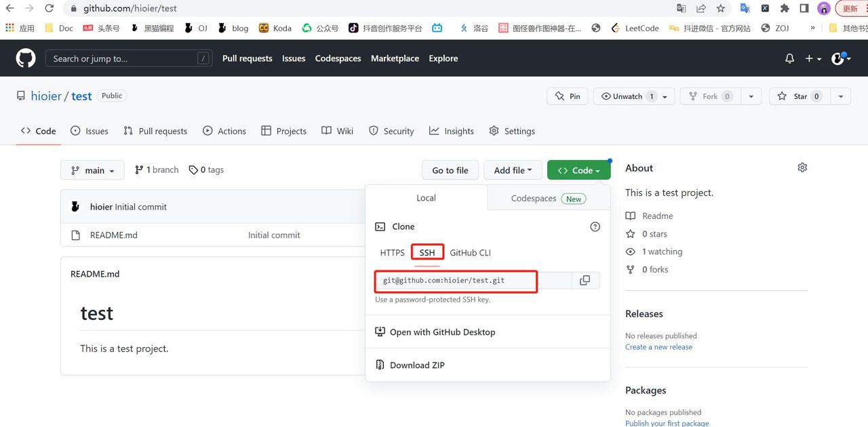Switch to the Codespaces tab

(x=548, y=199)
